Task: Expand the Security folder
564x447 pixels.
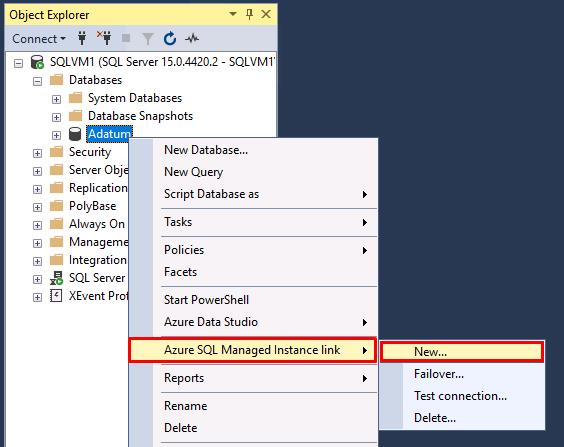Action: point(37,153)
